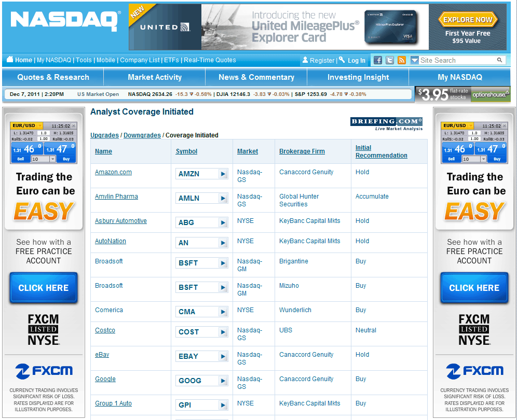Click Amylin Pharma company link

point(116,197)
